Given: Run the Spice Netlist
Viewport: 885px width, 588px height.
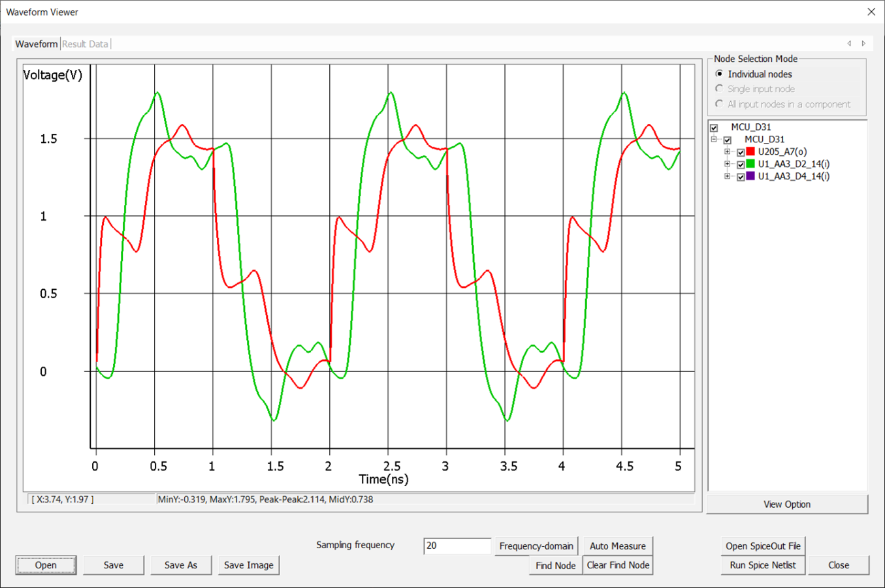Looking at the screenshot, I should (x=762, y=565).
